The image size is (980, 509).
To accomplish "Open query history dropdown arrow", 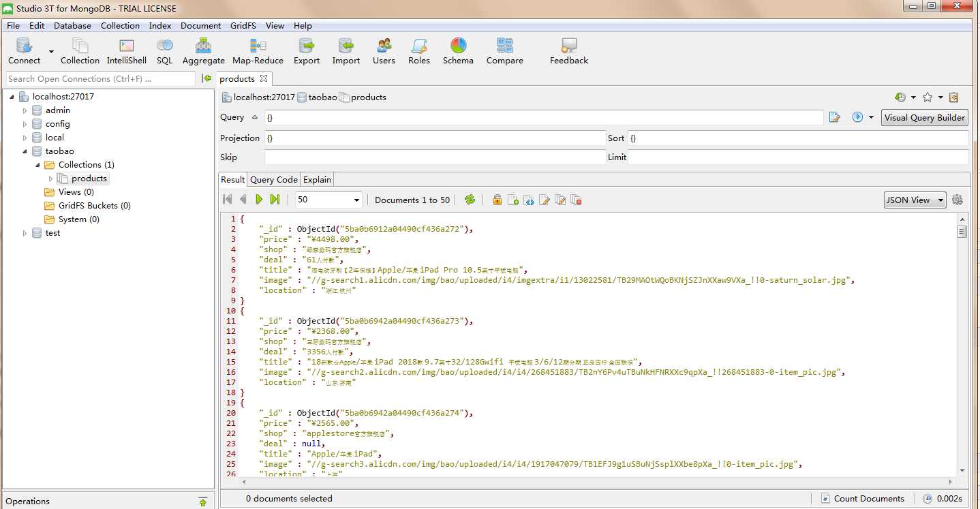I will [x=913, y=97].
